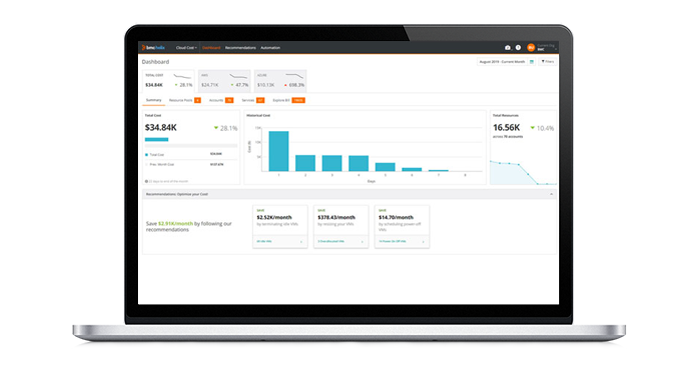
Task: Switch to the Services tab
Action: [x=253, y=100]
